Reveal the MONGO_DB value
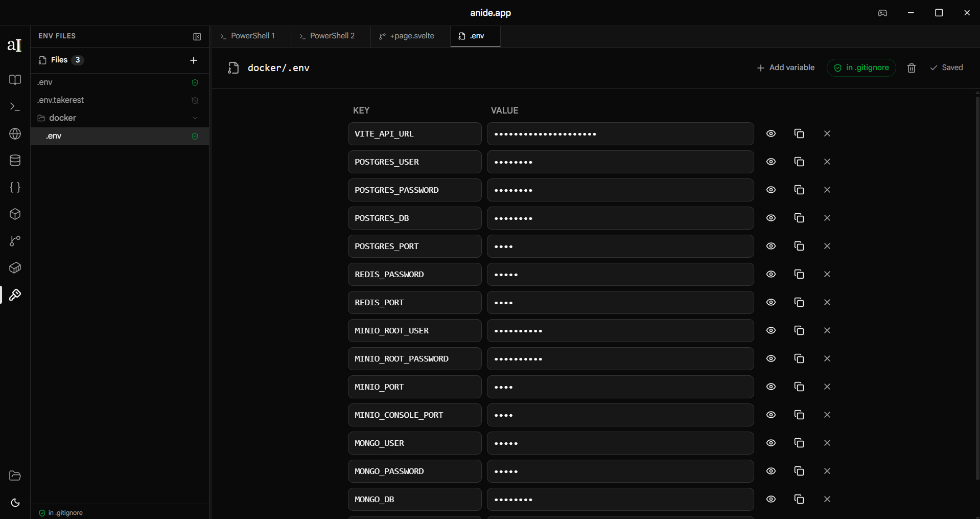The height and width of the screenshot is (519, 980). [771, 500]
